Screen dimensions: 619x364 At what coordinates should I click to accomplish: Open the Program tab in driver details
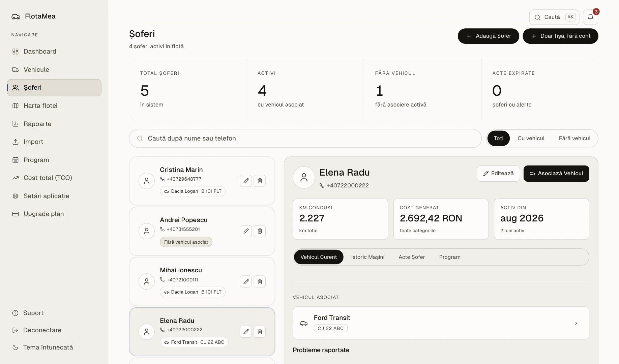click(450, 257)
